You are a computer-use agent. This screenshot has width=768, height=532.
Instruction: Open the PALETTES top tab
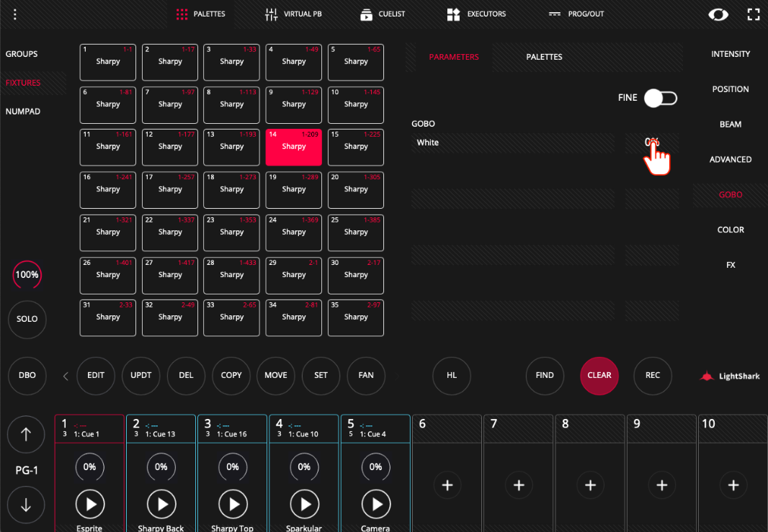[x=201, y=14]
